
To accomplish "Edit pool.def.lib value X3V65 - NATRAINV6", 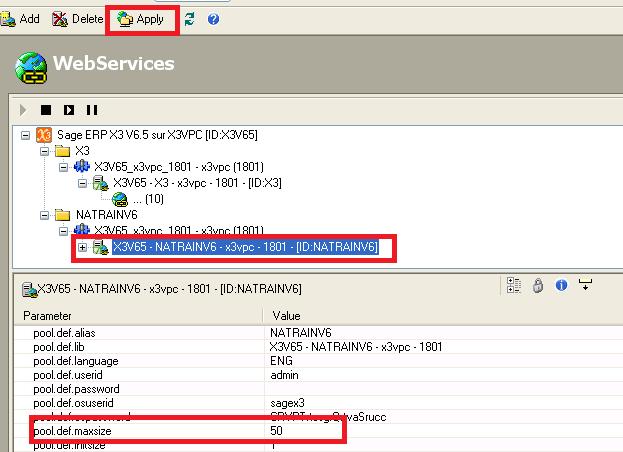I will (356, 347).
